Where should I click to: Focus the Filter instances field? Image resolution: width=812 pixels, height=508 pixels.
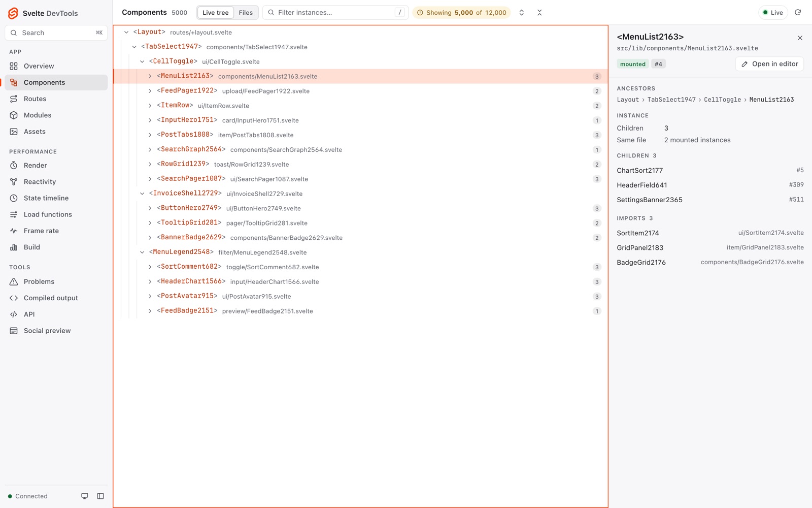click(335, 12)
